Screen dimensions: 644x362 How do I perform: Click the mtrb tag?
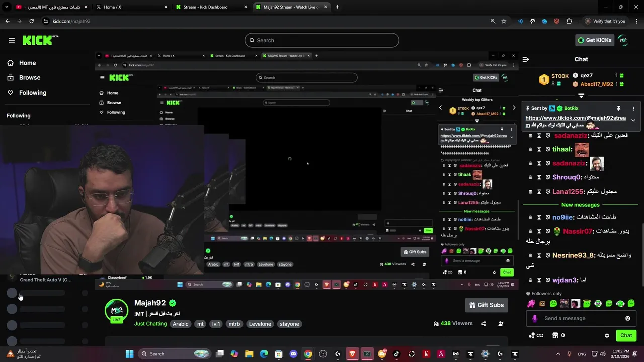point(234,324)
